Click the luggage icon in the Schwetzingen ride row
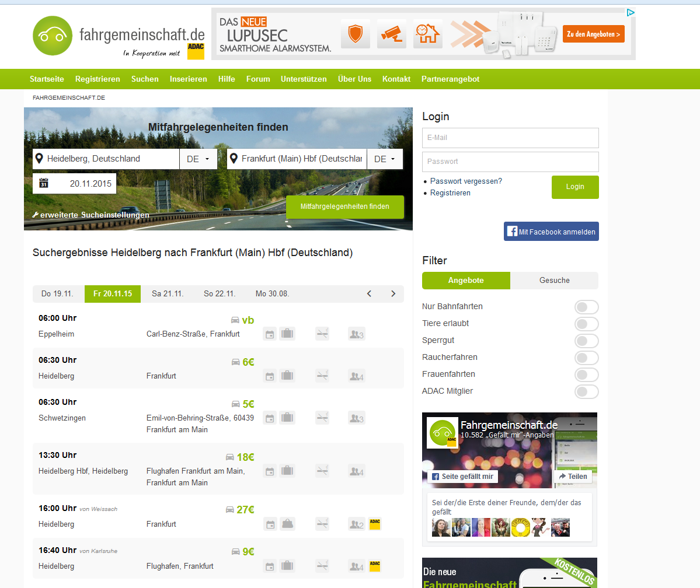This screenshot has width=700, height=588. point(287,418)
